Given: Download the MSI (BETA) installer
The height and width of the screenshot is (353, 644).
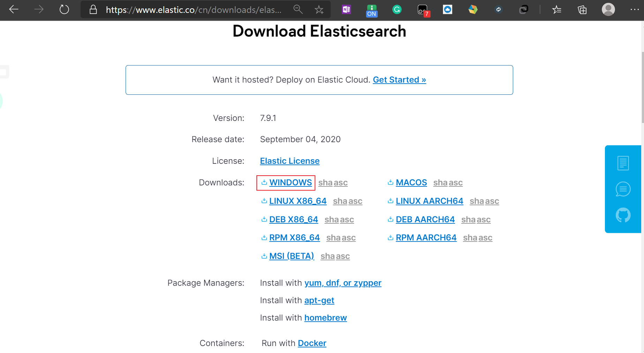Looking at the screenshot, I should click(x=292, y=256).
